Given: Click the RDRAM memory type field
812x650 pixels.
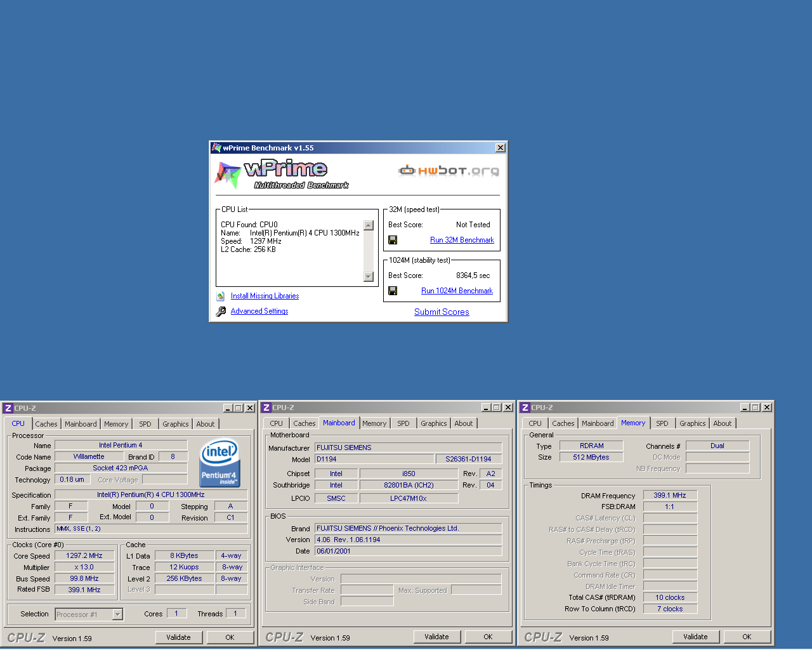Looking at the screenshot, I should [591, 446].
